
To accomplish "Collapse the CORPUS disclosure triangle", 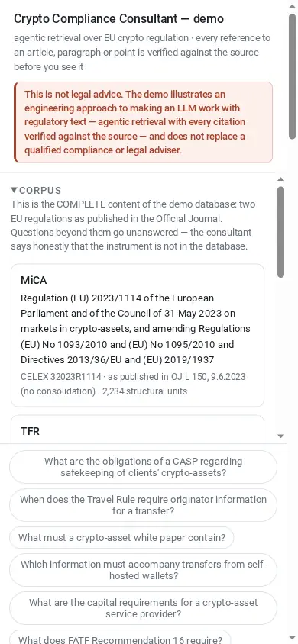I will [15, 190].
